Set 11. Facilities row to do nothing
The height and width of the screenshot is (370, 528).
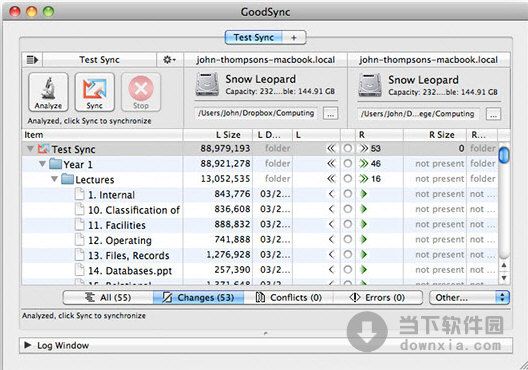[348, 224]
